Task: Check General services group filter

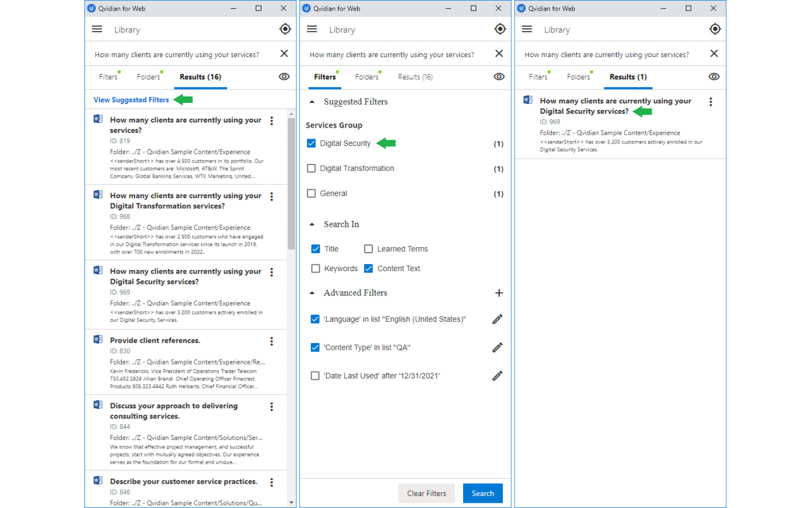Action: click(311, 194)
